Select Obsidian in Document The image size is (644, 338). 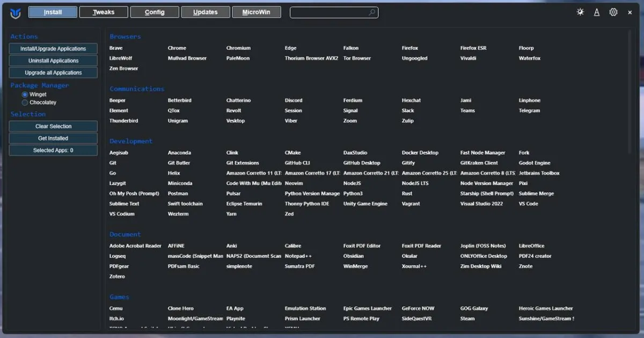pyautogui.click(x=353, y=256)
